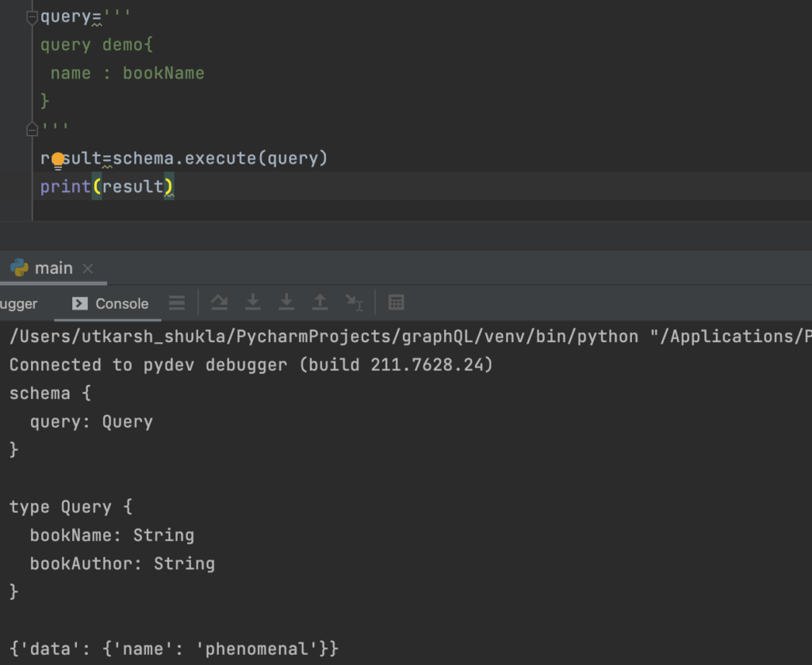This screenshot has height=665, width=812.
Task: Click the Run to Cursor icon
Action: pos(354,302)
